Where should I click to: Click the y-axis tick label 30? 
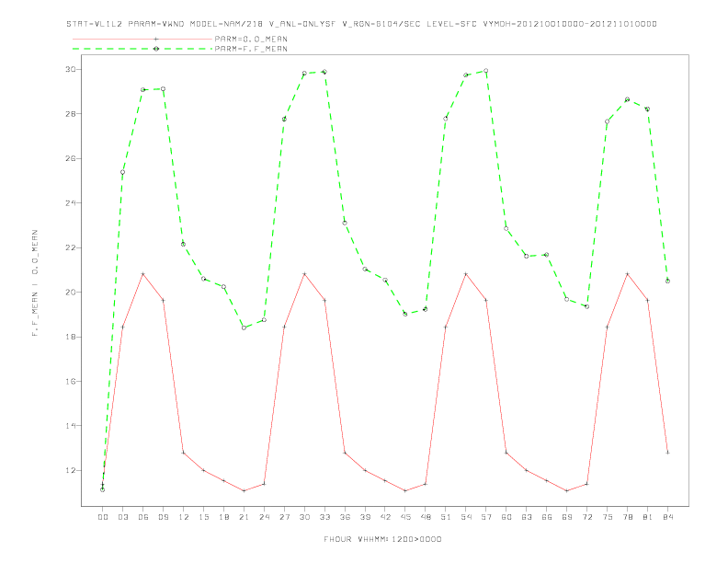71,69
